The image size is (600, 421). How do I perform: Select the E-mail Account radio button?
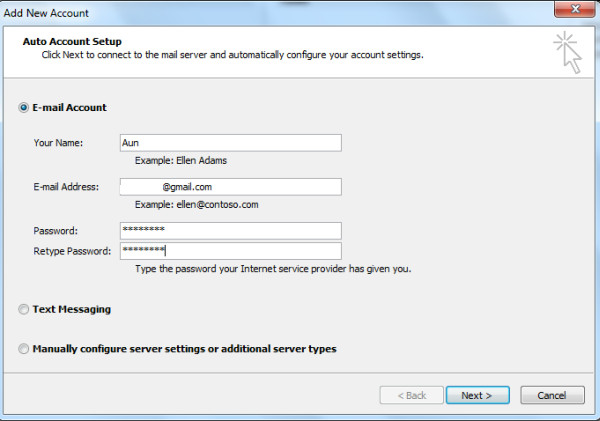click(x=23, y=108)
